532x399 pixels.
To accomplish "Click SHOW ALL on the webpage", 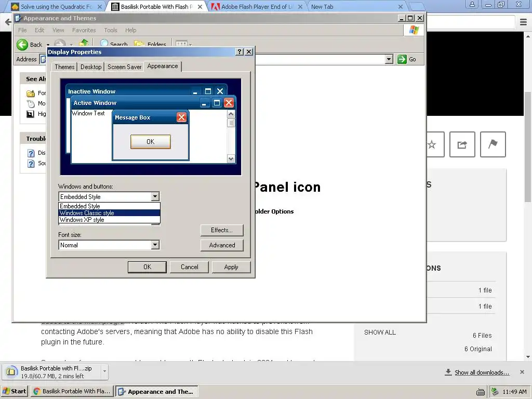I will coord(380,332).
